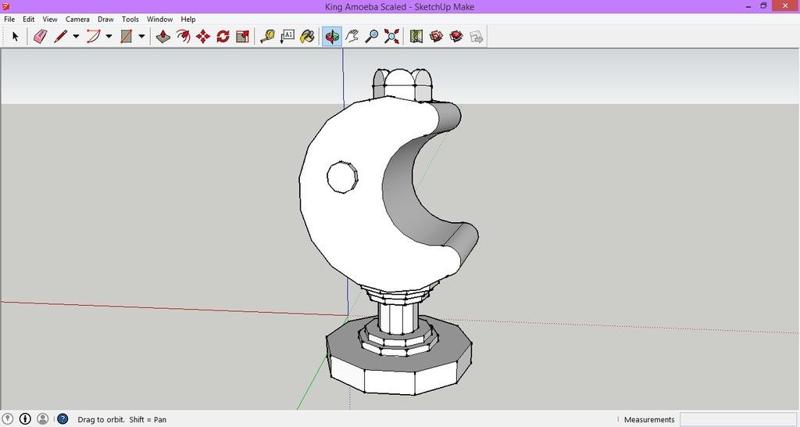Open the View menu

coord(50,19)
